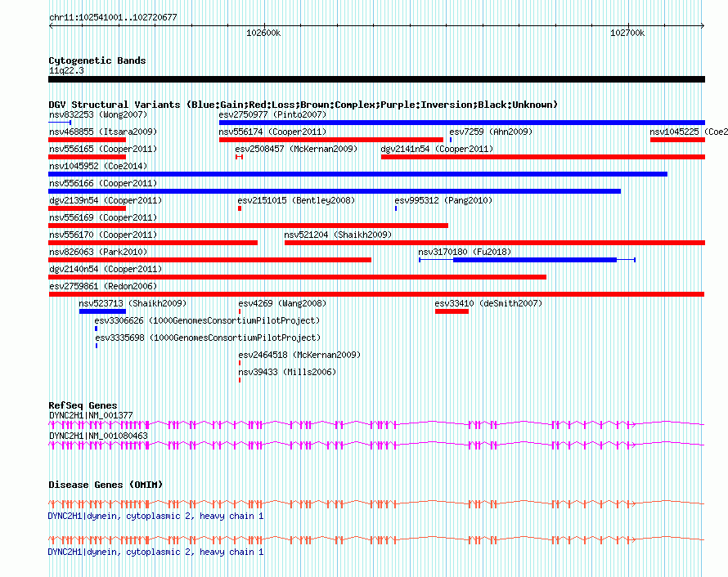Open variant nsv1045225 at right edge
The width and height of the screenshot is (728, 577).
pos(689,132)
